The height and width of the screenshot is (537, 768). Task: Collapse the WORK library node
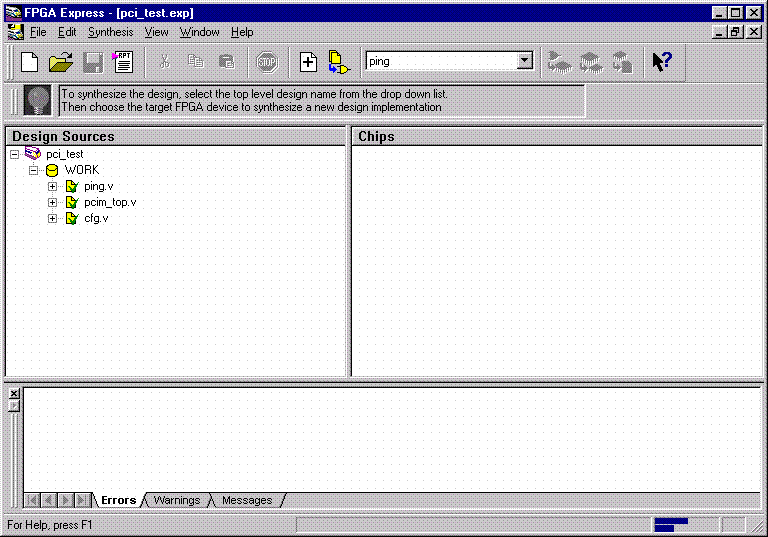pos(33,171)
